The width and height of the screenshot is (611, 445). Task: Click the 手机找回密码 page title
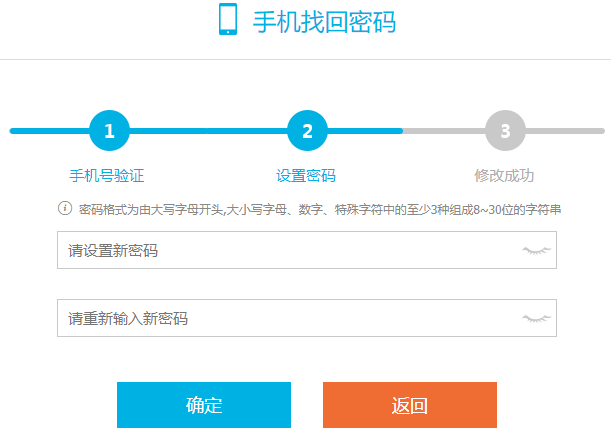324,21
